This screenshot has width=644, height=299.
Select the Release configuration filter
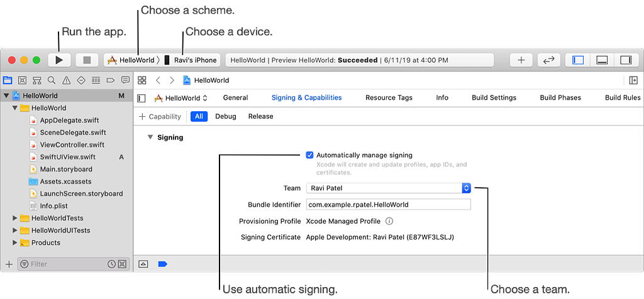(x=261, y=116)
